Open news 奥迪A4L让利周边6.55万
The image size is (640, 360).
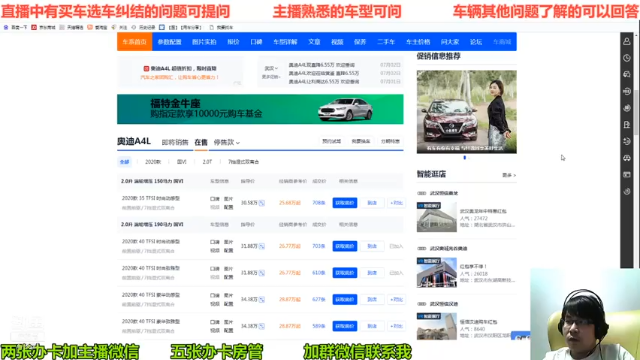point(324,82)
